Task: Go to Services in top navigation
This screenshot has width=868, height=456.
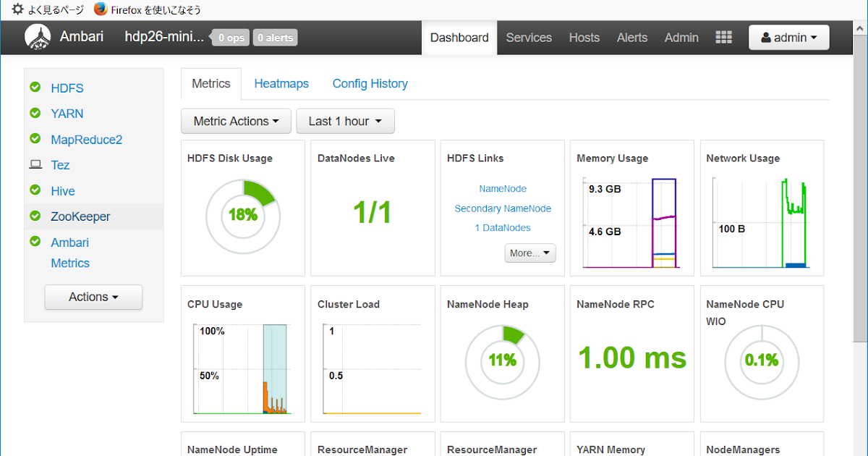Action: pyautogui.click(x=529, y=38)
